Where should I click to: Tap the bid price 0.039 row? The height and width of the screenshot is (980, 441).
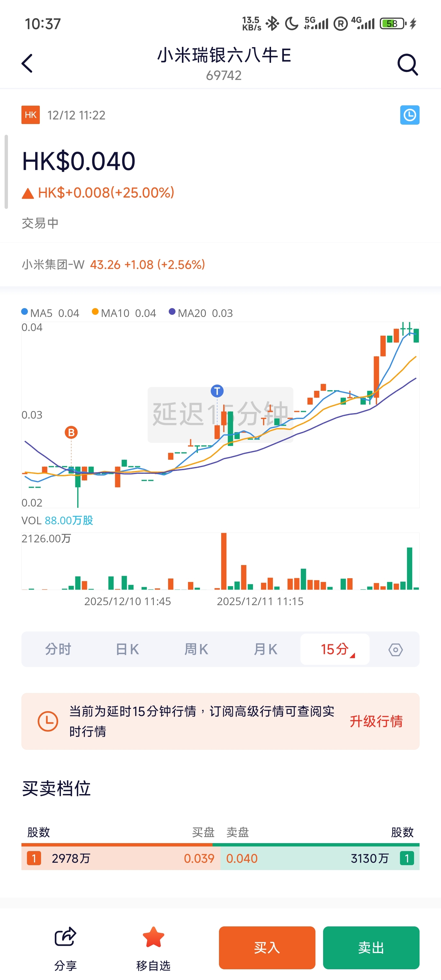click(x=121, y=858)
